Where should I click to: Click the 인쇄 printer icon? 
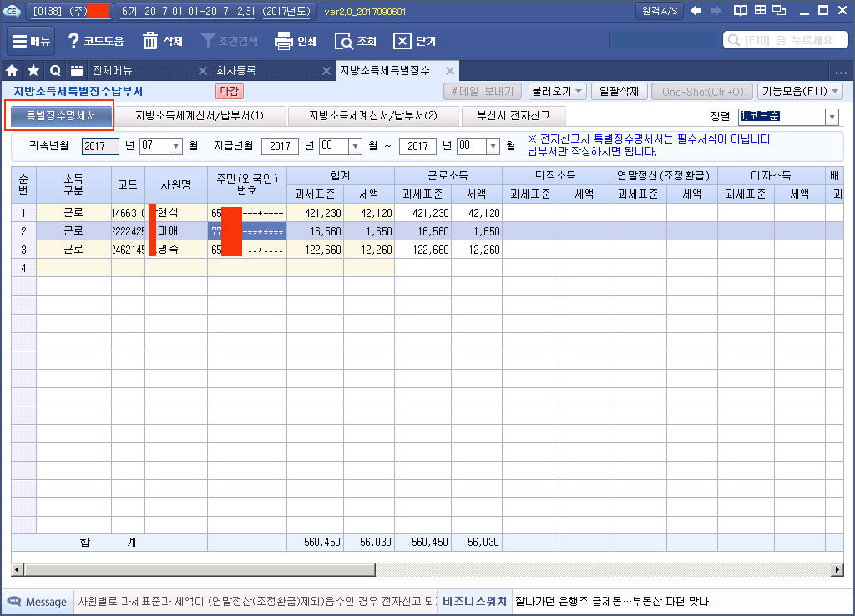click(284, 41)
